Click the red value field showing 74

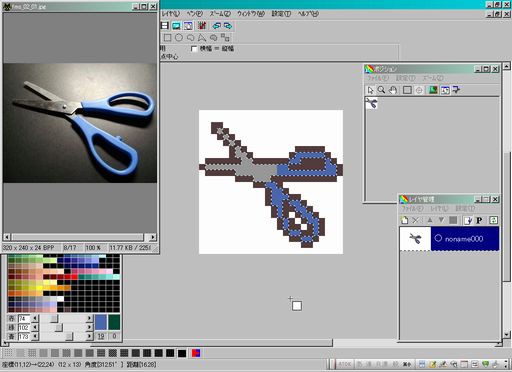point(24,319)
